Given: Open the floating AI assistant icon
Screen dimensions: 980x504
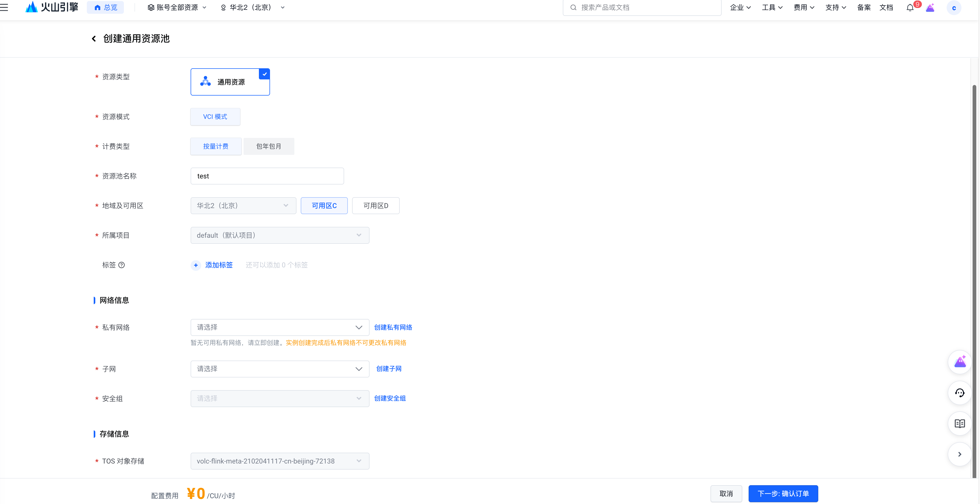Looking at the screenshot, I should [959, 362].
